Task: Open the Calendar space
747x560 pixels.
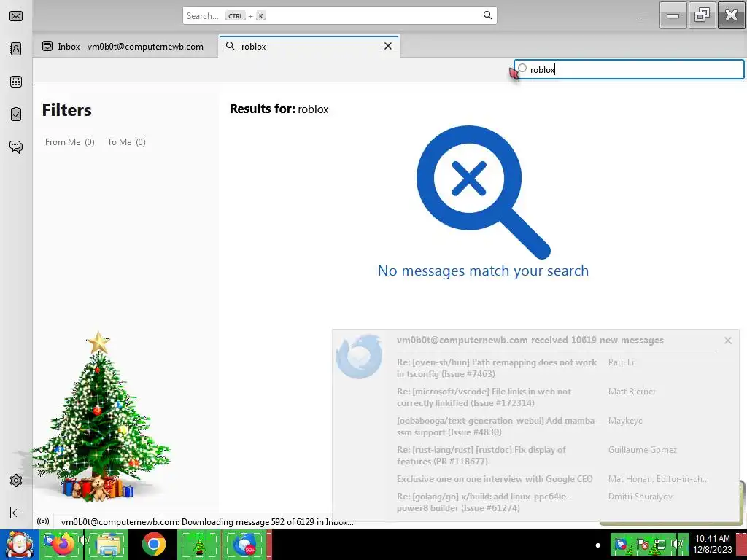Action: (x=16, y=82)
